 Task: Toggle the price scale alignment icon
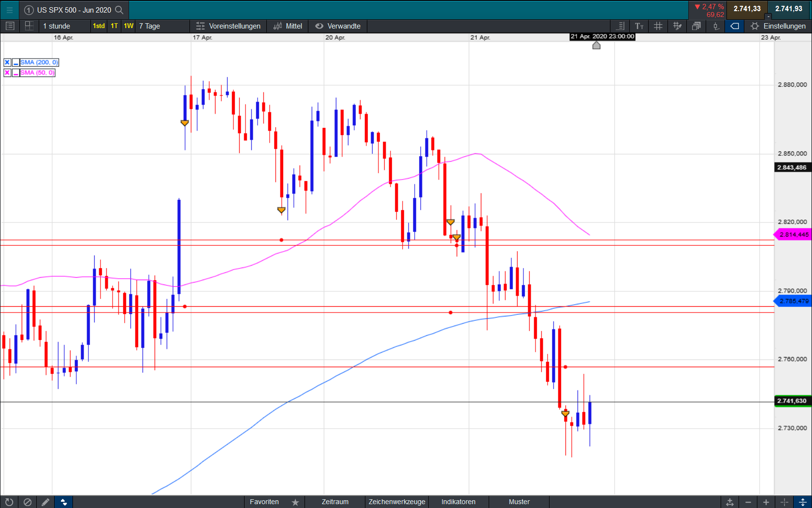pyautogui.click(x=621, y=26)
